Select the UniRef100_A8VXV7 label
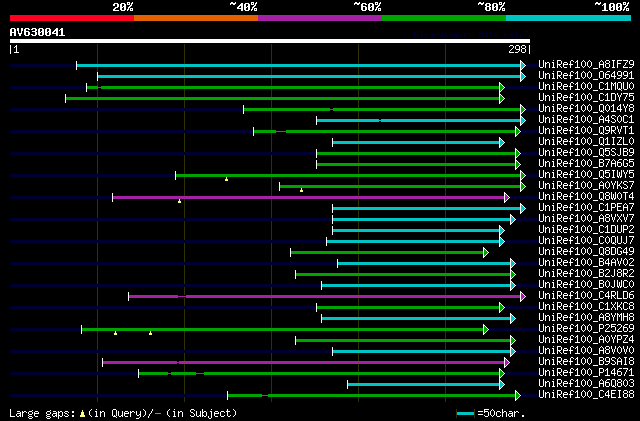 [x=586, y=218]
